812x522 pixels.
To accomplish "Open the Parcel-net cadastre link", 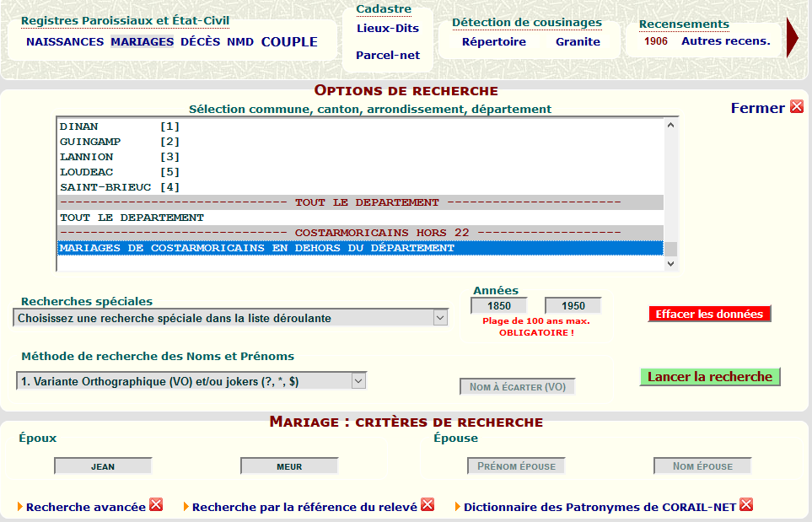I will 387,56.
